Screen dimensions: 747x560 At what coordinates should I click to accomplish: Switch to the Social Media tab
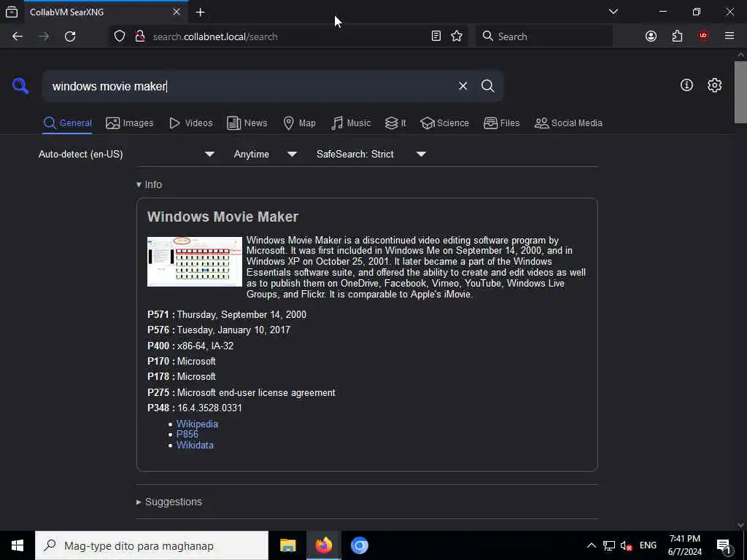[568, 122]
